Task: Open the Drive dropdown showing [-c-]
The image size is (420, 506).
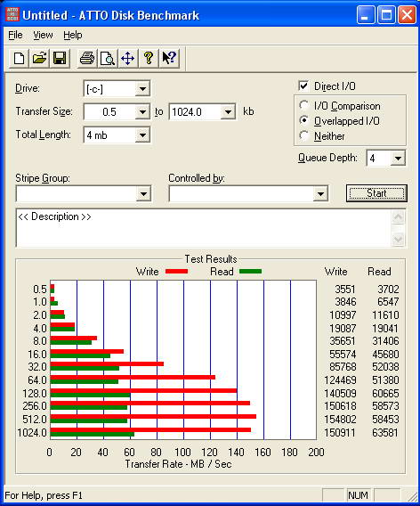Action: point(142,88)
